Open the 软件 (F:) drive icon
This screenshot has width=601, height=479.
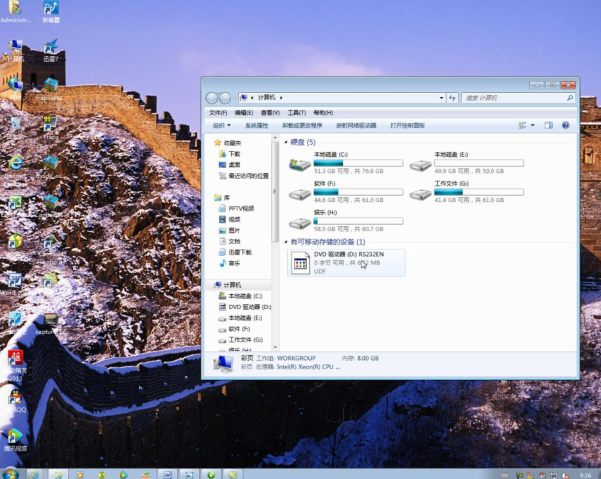[x=300, y=194]
